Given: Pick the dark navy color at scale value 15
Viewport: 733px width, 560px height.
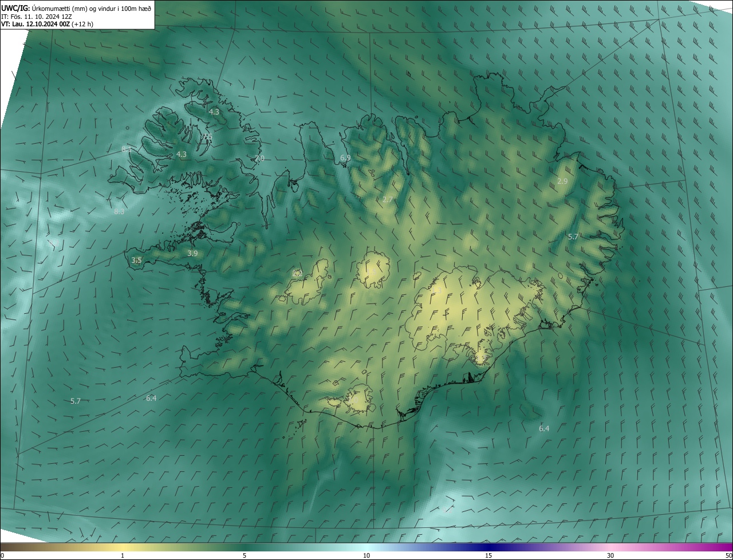Looking at the screenshot, I should click(x=488, y=547).
